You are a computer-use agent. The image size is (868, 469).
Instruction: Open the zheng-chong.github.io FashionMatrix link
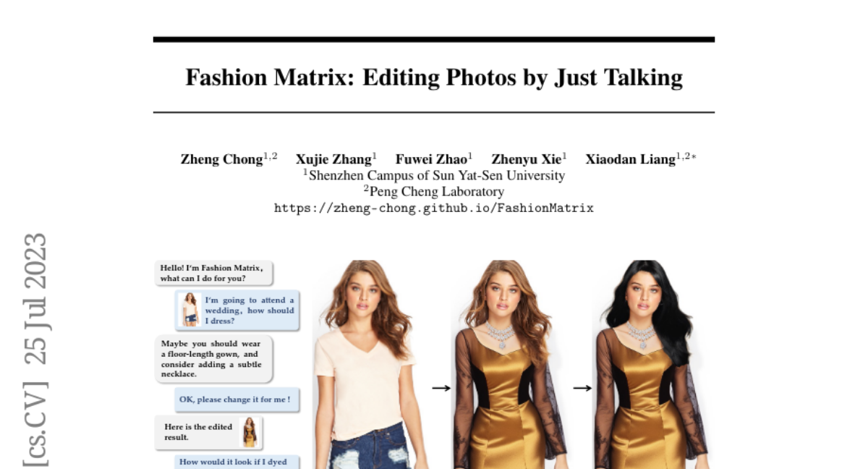coord(433,208)
